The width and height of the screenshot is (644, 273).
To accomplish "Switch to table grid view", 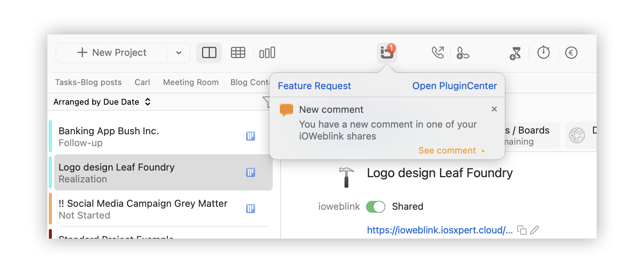I will 238,53.
